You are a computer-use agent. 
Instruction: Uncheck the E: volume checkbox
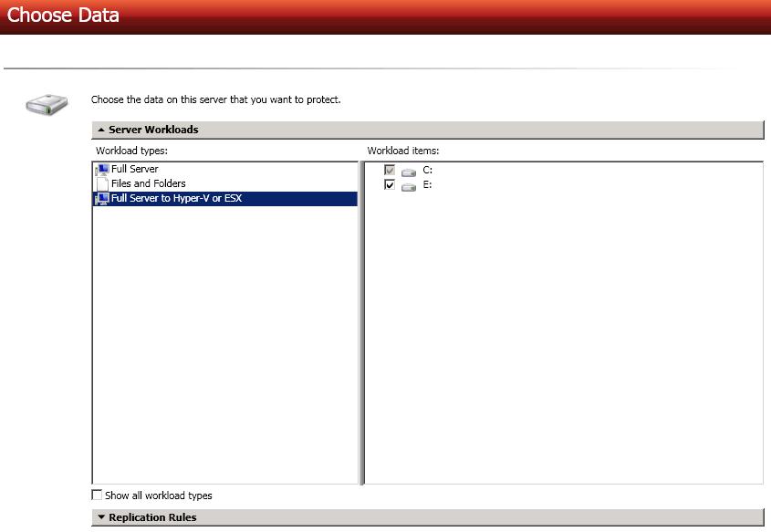pos(390,184)
